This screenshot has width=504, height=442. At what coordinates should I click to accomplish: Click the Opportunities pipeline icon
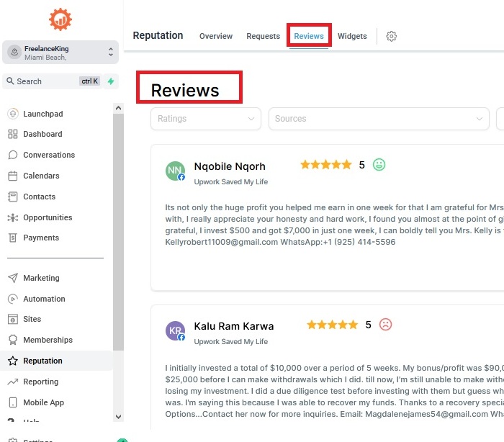[13, 217]
